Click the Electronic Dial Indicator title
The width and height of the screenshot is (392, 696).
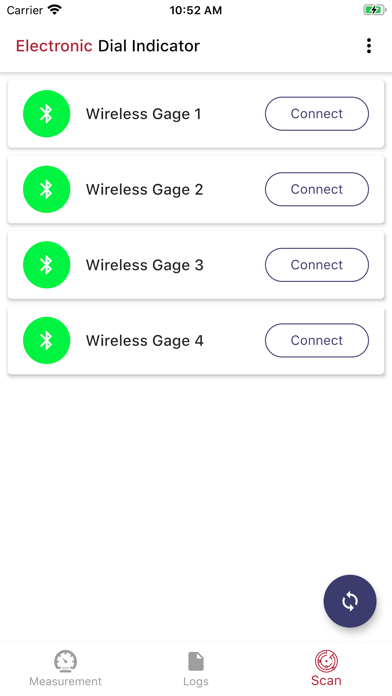tap(108, 46)
